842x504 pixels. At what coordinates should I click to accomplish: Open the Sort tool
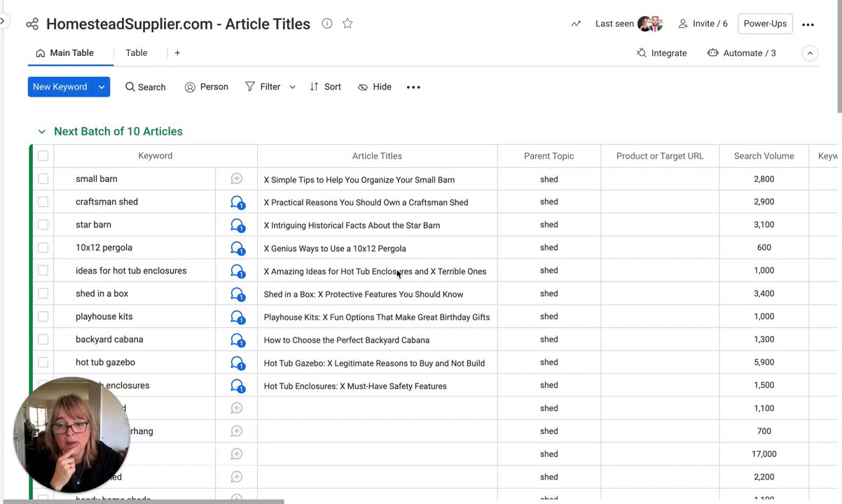(x=326, y=87)
